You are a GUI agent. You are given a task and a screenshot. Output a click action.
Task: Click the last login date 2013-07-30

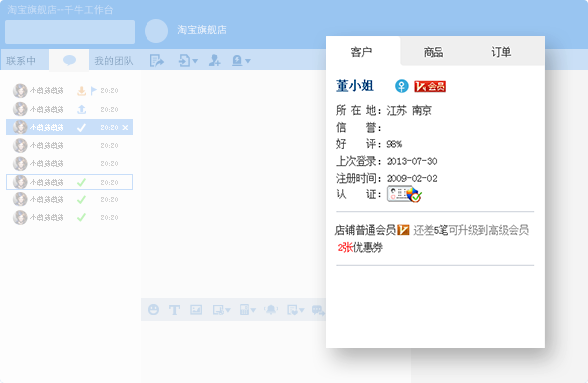tap(412, 161)
